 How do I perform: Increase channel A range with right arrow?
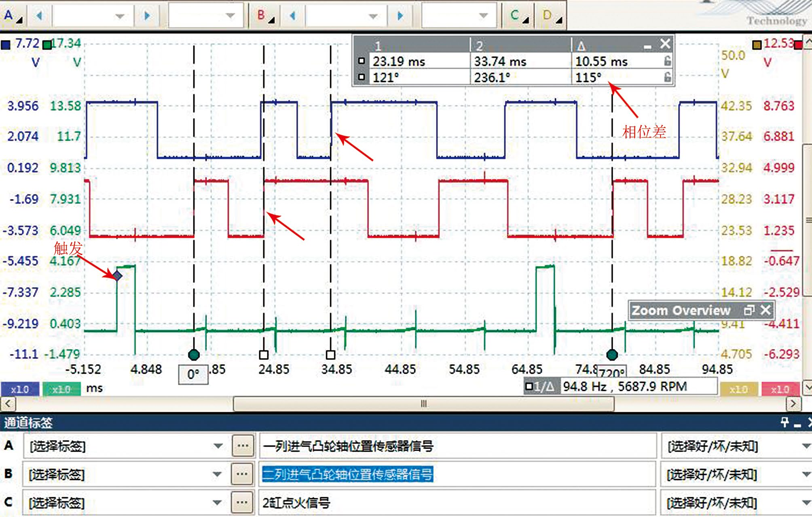pyautogui.click(x=147, y=16)
